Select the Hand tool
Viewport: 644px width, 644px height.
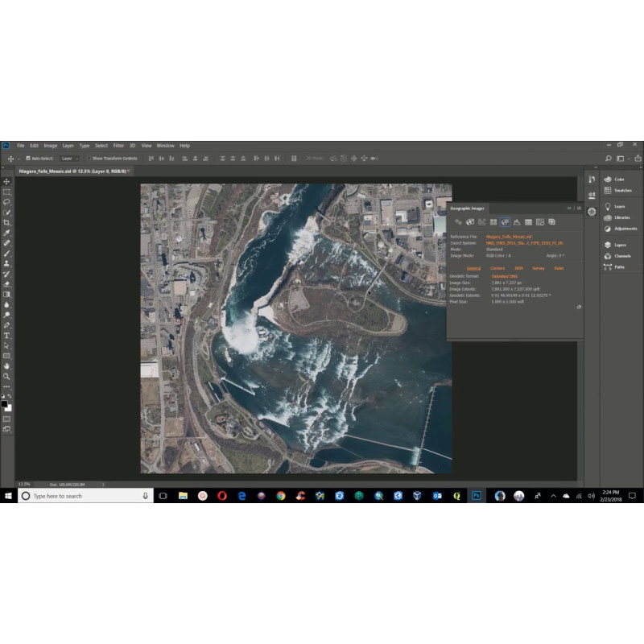tap(6, 365)
